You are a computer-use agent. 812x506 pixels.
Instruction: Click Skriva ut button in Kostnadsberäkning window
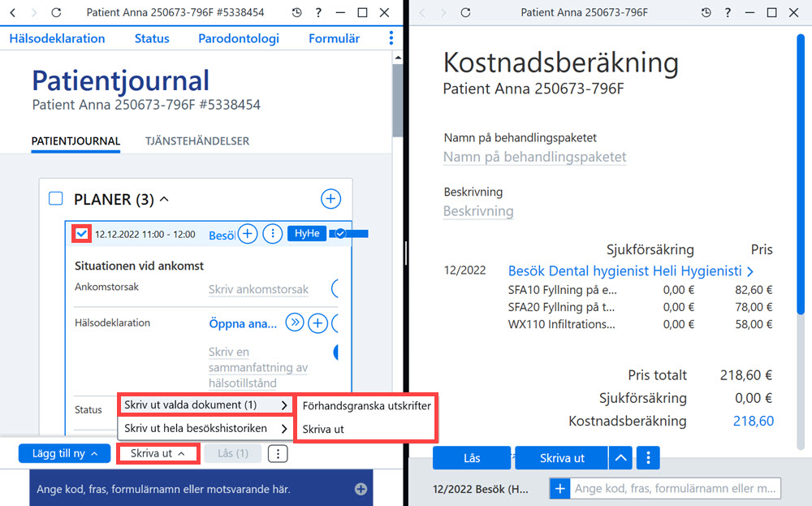[x=562, y=458]
